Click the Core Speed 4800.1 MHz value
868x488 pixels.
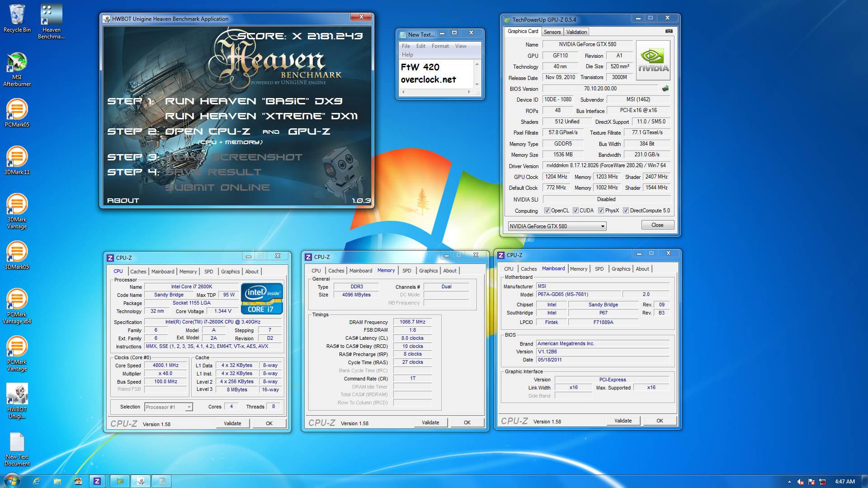165,366
